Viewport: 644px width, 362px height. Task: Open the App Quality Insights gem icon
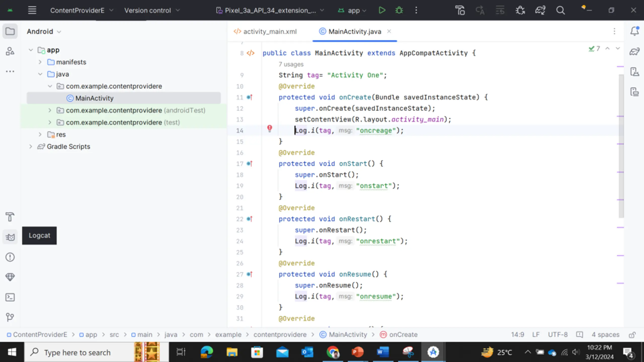click(x=10, y=277)
